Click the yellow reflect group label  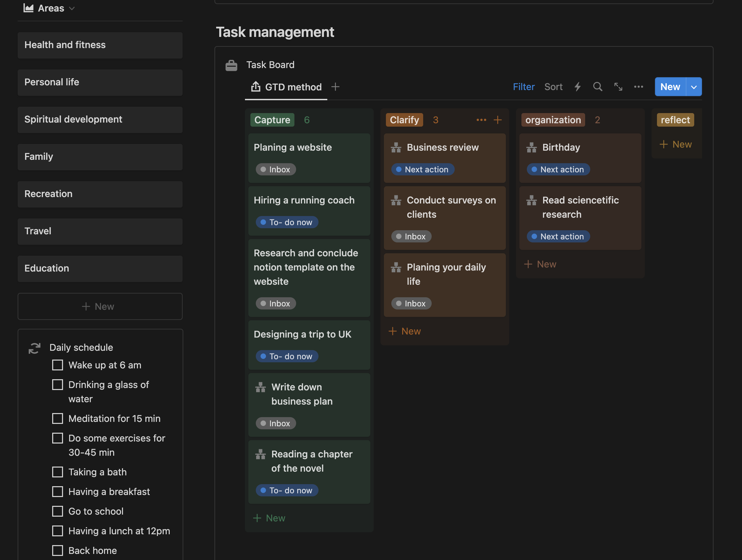pyautogui.click(x=676, y=120)
